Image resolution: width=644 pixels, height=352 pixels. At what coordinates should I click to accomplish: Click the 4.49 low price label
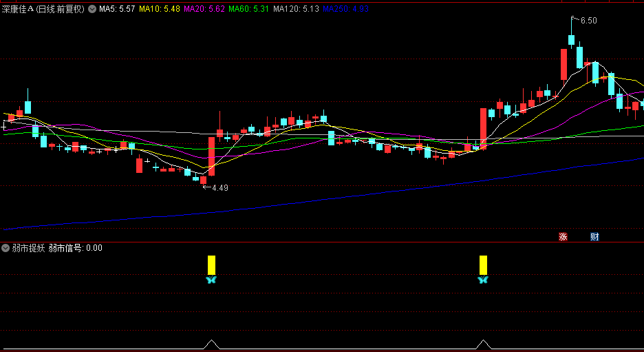220,188
